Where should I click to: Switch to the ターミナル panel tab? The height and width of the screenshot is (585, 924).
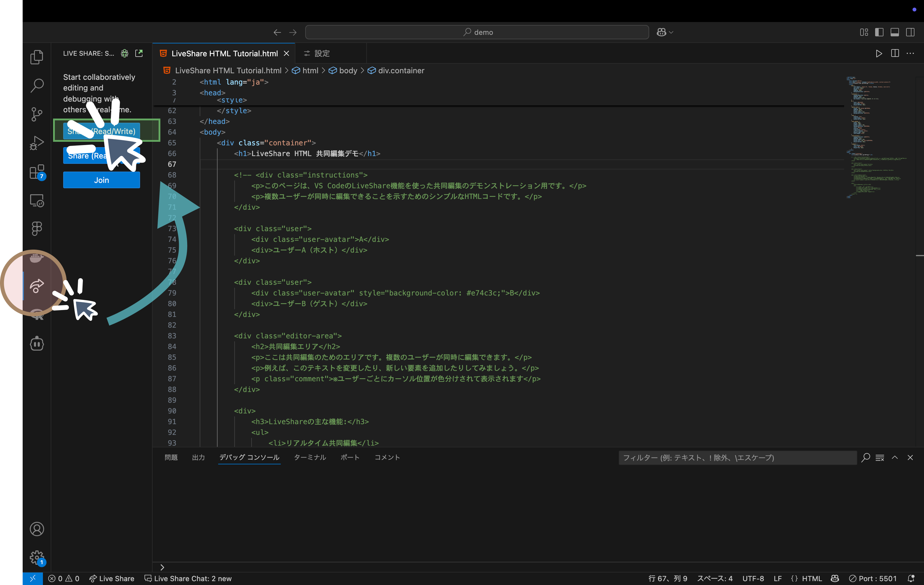(310, 457)
